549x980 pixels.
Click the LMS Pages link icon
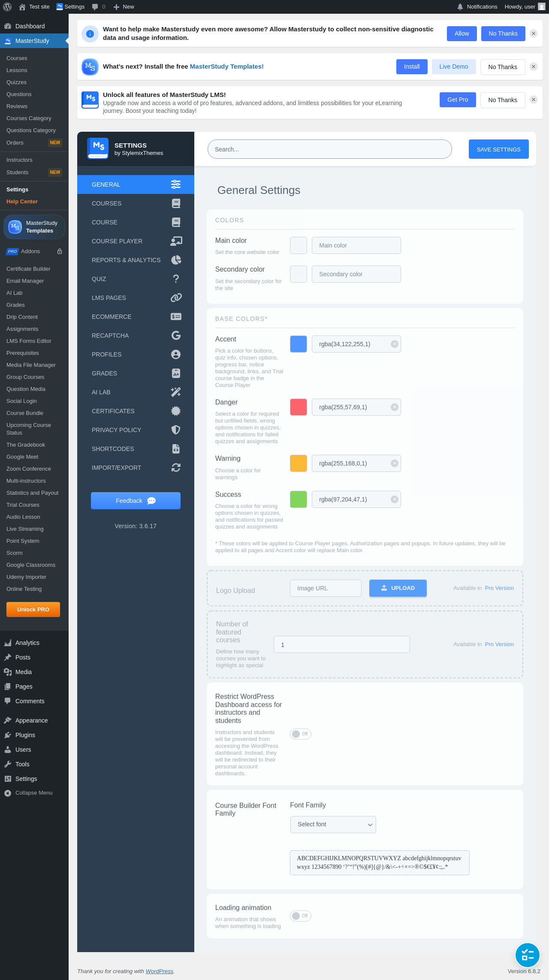point(176,298)
